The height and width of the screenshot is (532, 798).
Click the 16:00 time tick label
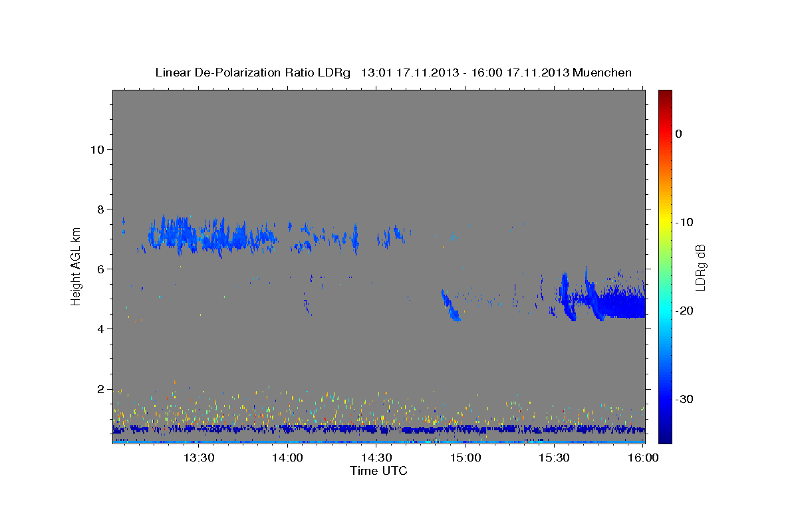[644, 458]
